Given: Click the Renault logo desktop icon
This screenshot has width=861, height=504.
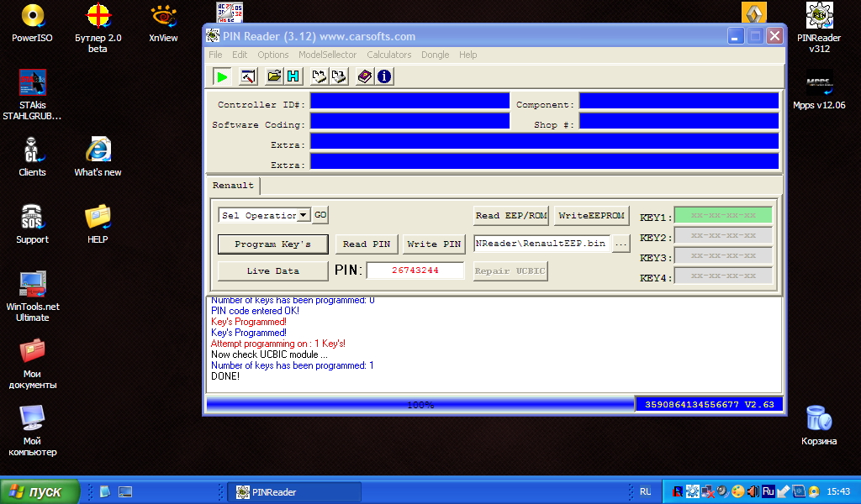Looking at the screenshot, I should point(754,13).
